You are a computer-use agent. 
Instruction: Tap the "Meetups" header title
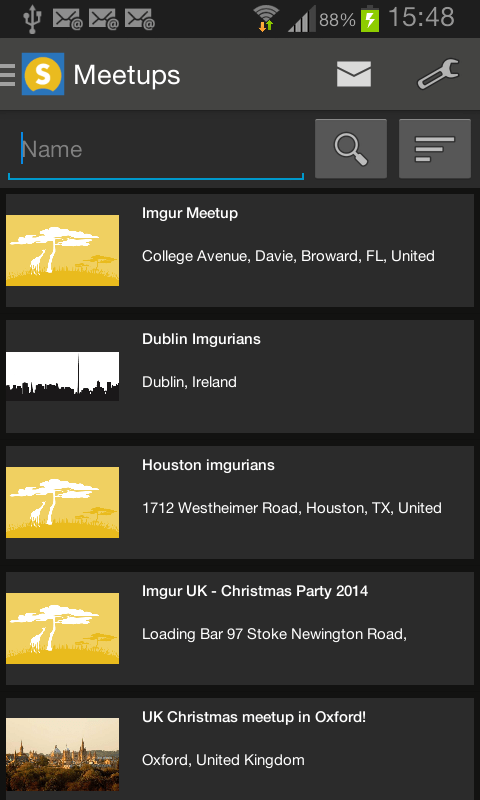(x=127, y=76)
